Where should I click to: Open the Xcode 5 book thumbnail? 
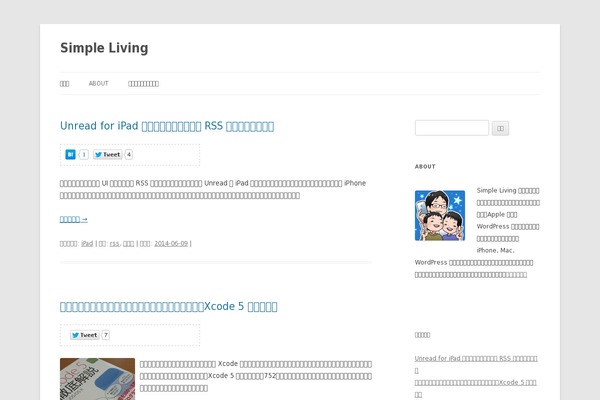click(97, 379)
